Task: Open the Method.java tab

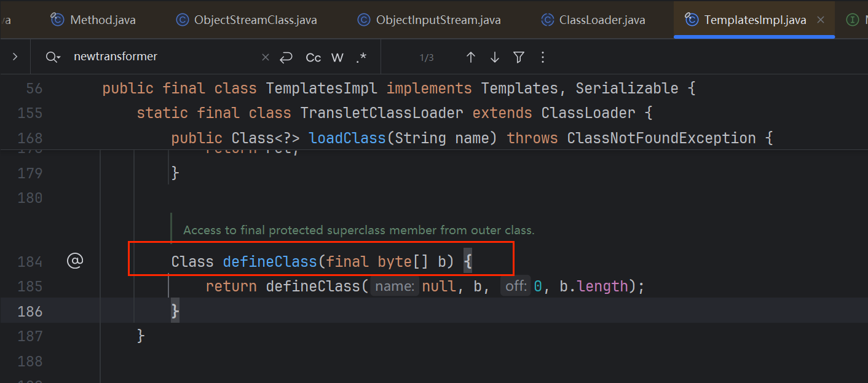Action: pos(103,20)
